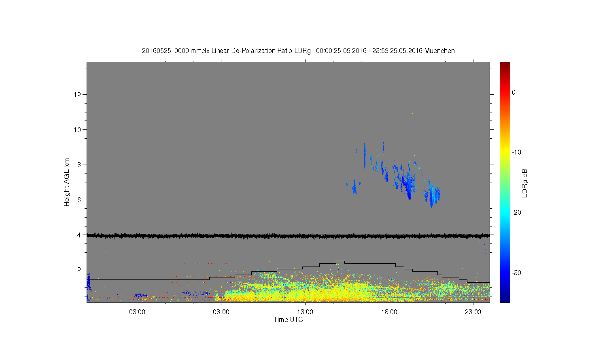607x364 pixels.
Task: Click the 23:00 time tick label
Action: click(x=473, y=312)
